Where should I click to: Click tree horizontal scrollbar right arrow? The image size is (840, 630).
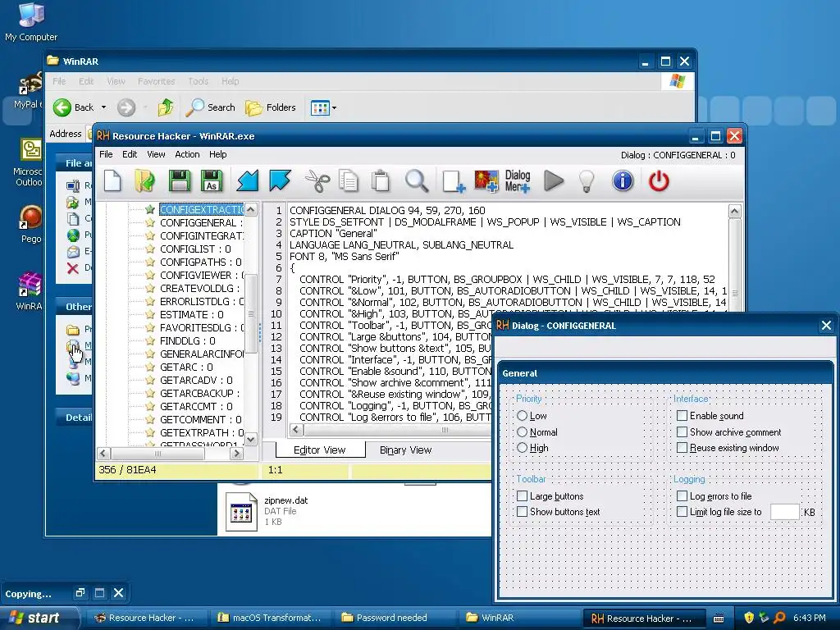(x=237, y=454)
